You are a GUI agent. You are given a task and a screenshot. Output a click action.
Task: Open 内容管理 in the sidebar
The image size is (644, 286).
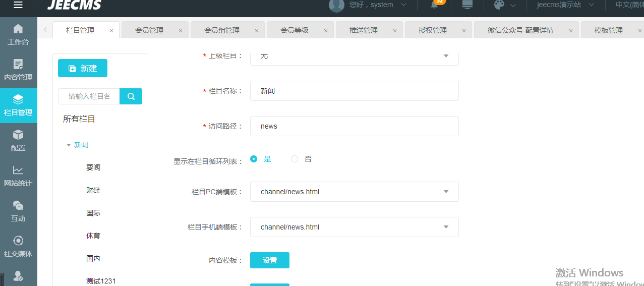(x=18, y=70)
